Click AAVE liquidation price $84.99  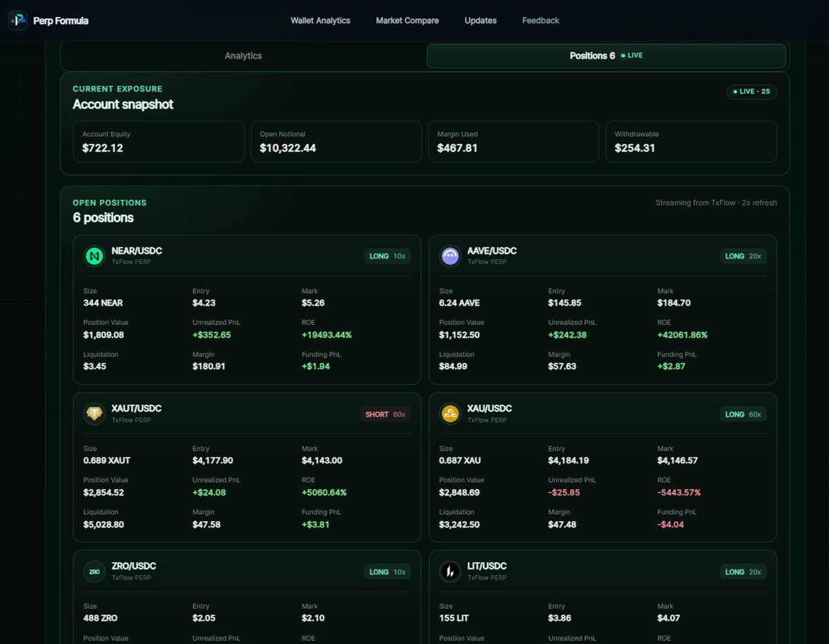click(x=453, y=366)
